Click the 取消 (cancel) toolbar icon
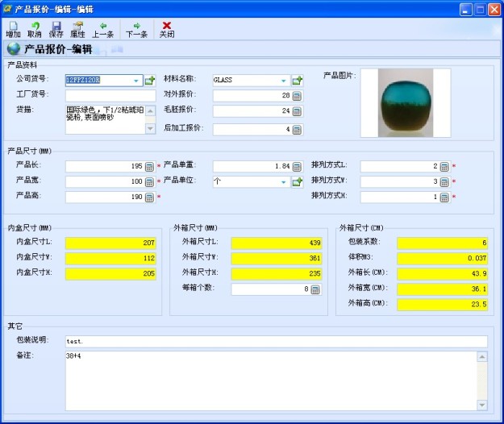 (35, 30)
